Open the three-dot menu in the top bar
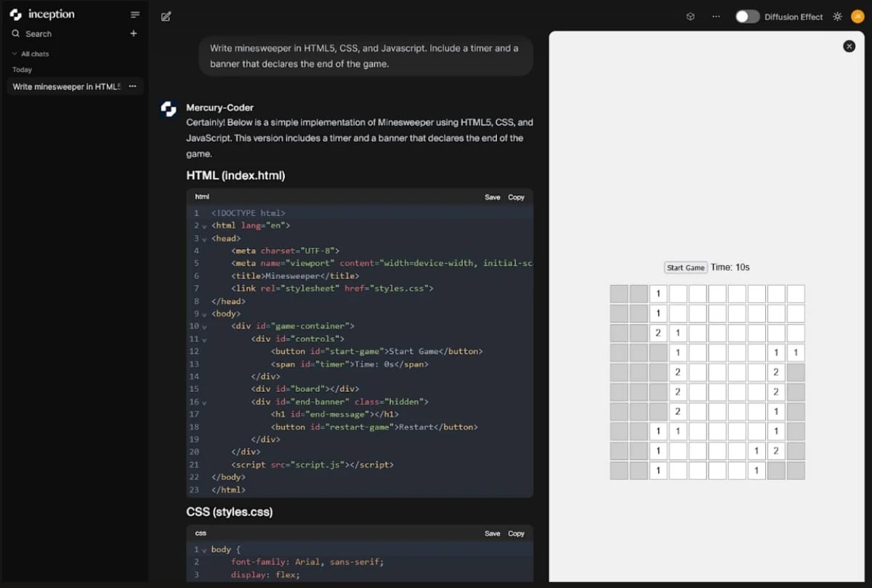The height and width of the screenshot is (588, 872). 716,17
